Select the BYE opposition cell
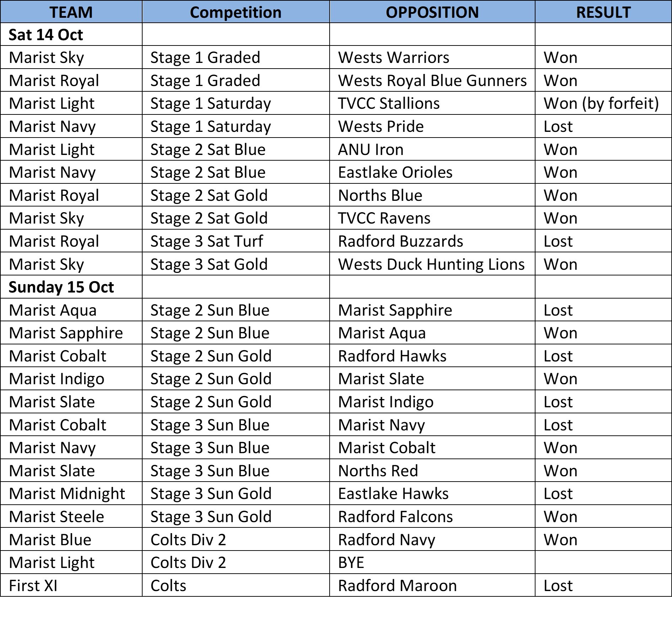The height and width of the screenshot is (617, 672). (351, 563)
